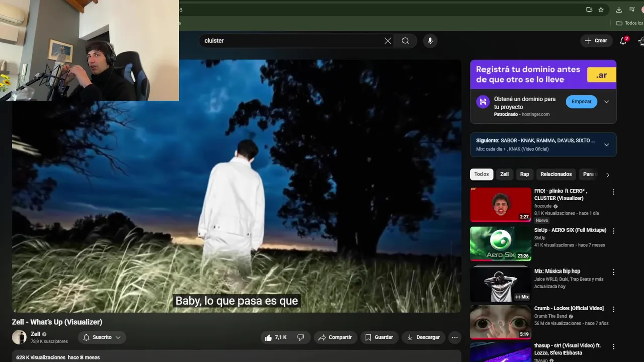Click Compartir to share video

pos(335,337)
